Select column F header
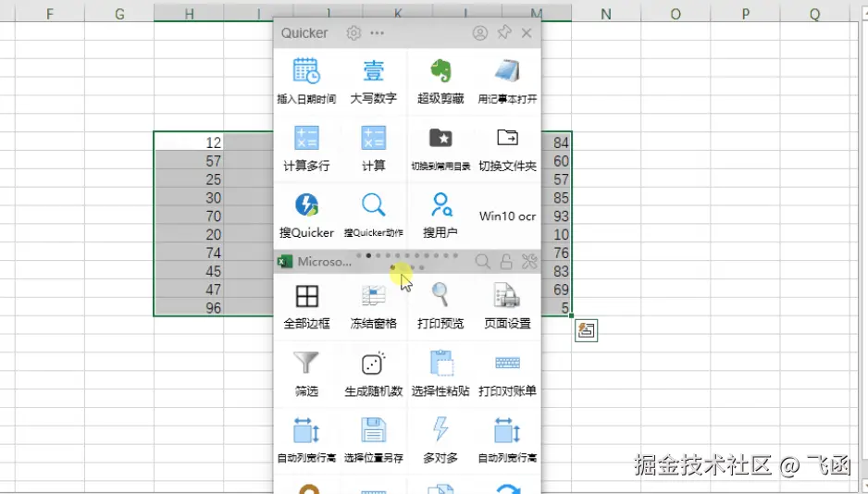 point(50,14)
